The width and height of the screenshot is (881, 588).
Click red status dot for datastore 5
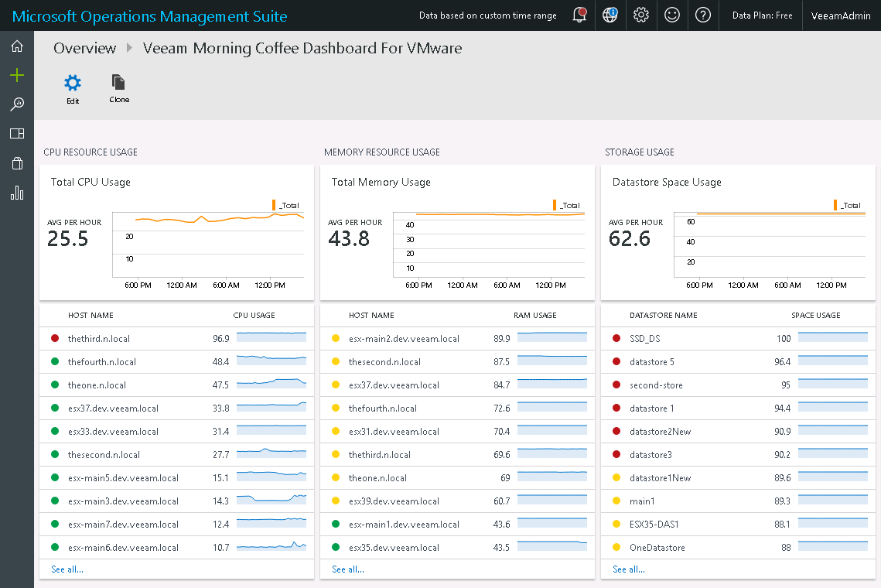(616, 361)
